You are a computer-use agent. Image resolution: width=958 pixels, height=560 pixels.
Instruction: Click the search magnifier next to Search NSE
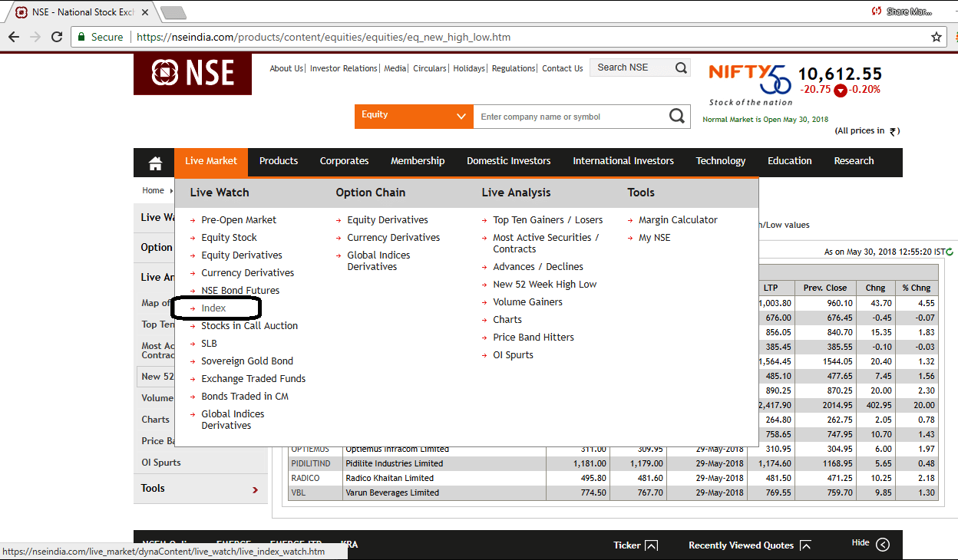pos(681,68)
